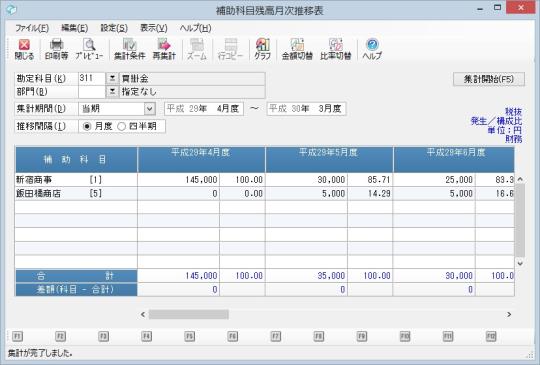The width and height of the screenshot is (540, 365).
Task: Open the 編集(E) menu
Action: pyautogui.click(x=74, y=28)
